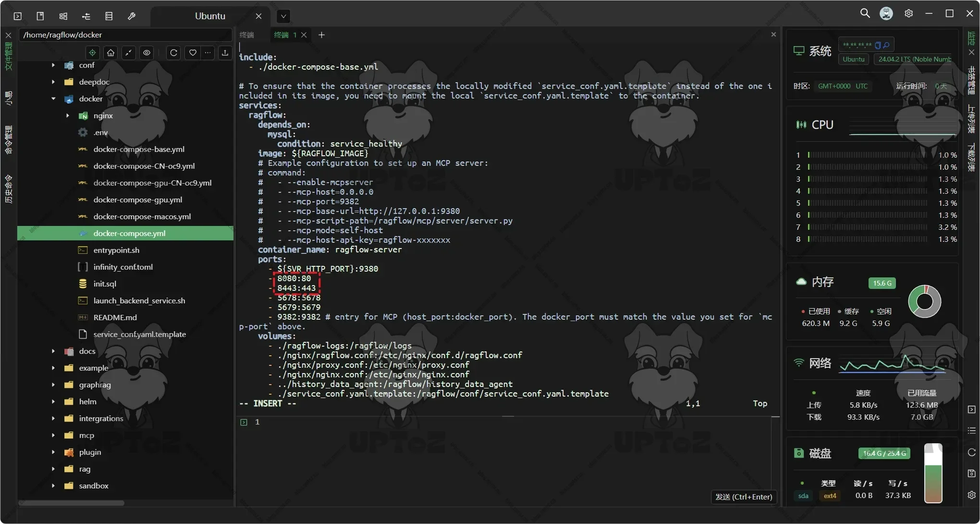Open the new terminal icon in top toolbar
The width and height of the screenshot is (980, 524).
coord(18,16)
